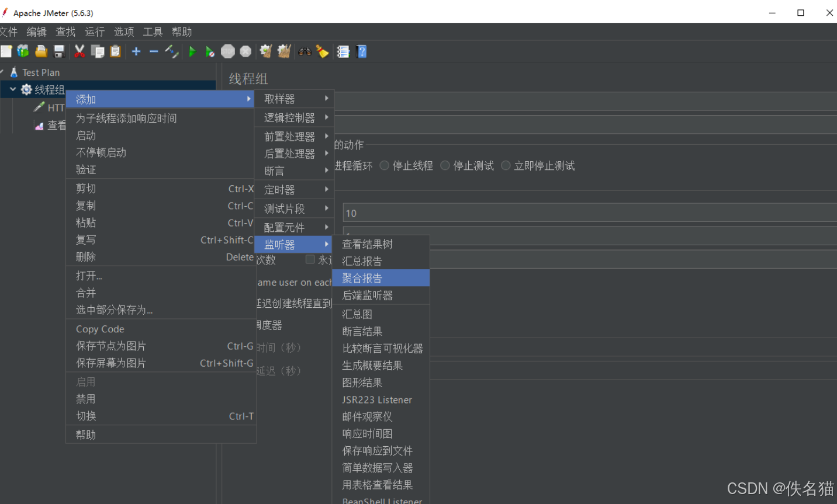Expand the 测试片段 submenu
The width and height of the screenshot is (837, 504).
[x=294, y=208]
